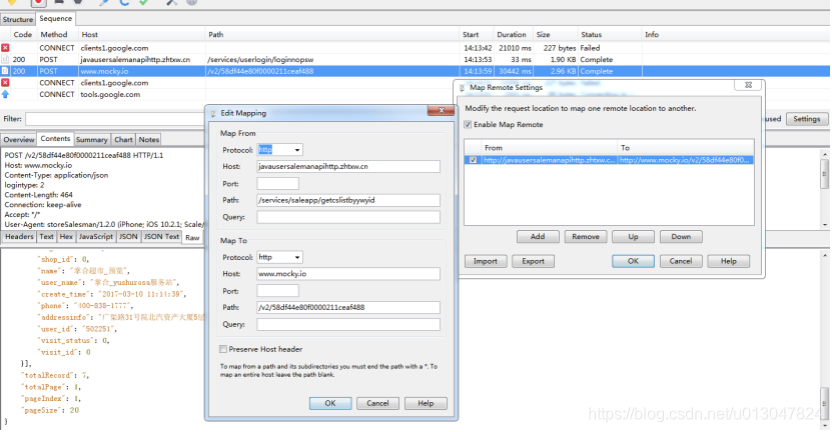Select mapping To http://www.mocky.io cell
832x432 pixels.
pyautogui.click(x=685, y=160)
